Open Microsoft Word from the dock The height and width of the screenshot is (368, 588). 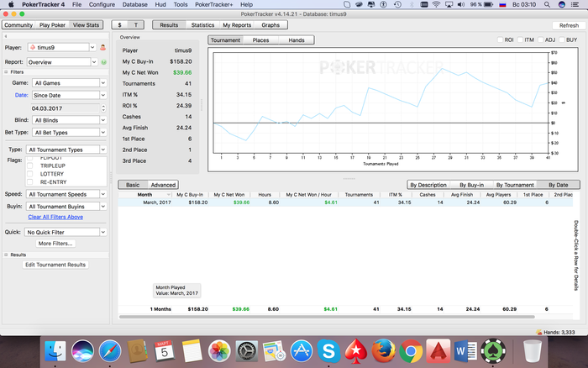click(465, 351)
